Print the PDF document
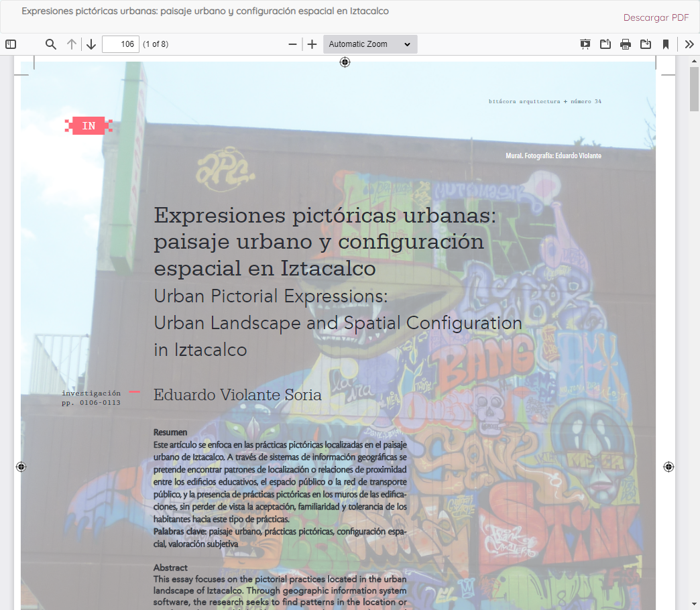This screenshot has width=700, height=610. click(626, 44)
